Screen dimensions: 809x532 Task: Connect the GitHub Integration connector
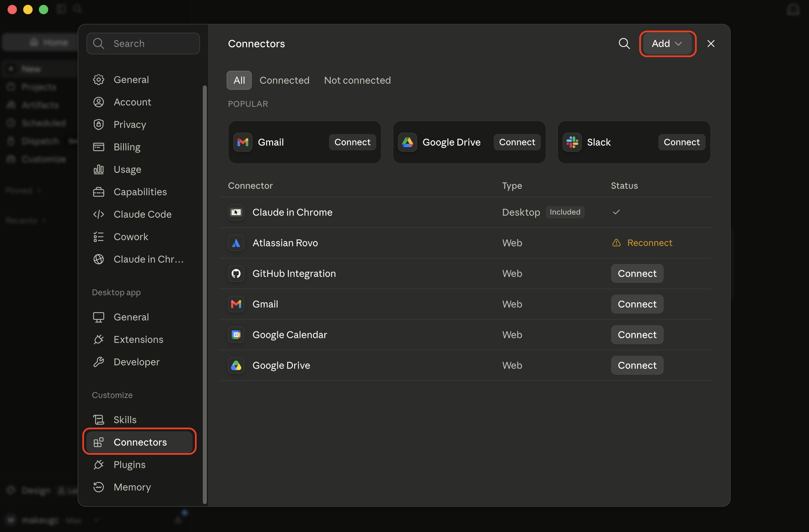point(637,273)
